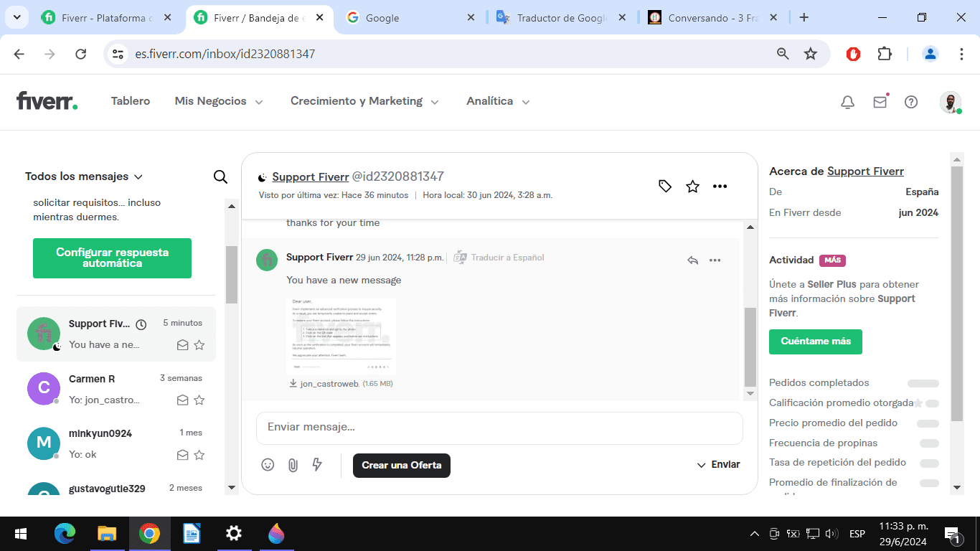980x551 pixels.
Task: Reply to message with the reply arrow
Action: [x=692, y=260]
